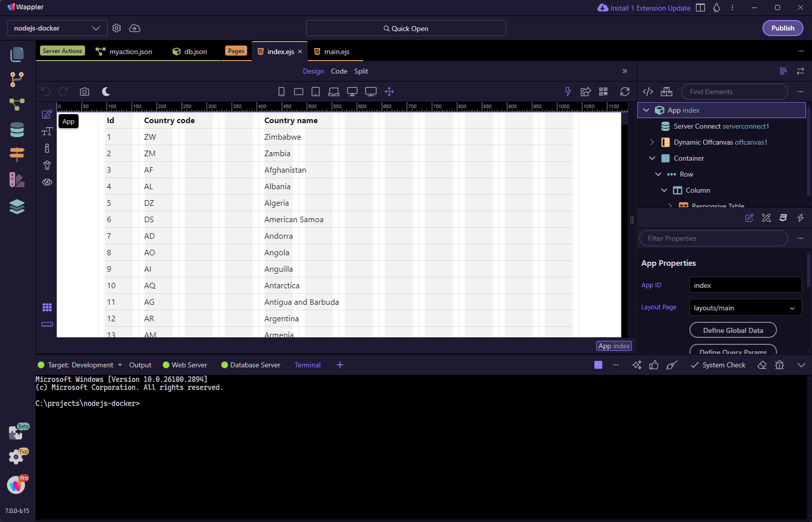Screen dimensions: 812x522
Task: Click the design tools crossed icon
Action: pyautogui.click(x=766, y=218)
